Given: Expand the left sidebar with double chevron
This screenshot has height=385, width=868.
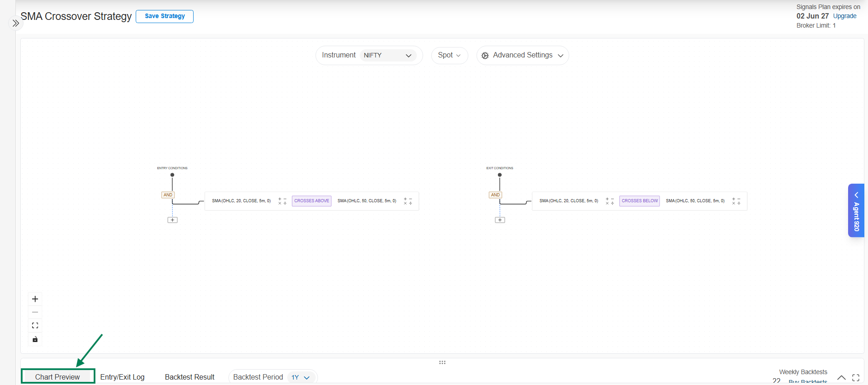Looking at the screenshot, I should (16, 23).
